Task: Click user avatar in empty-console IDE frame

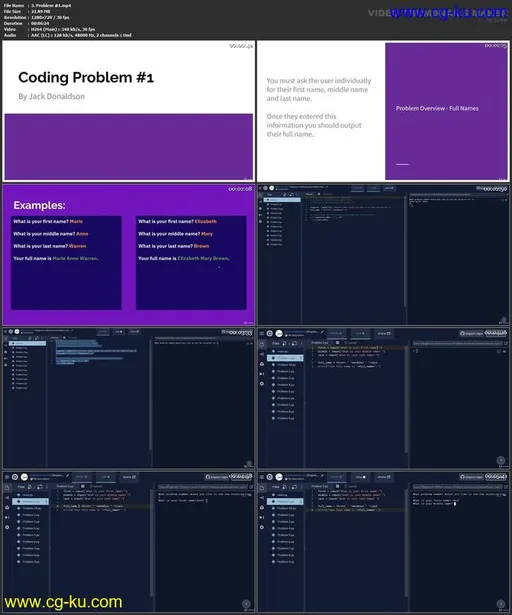Action: point(279,333)
